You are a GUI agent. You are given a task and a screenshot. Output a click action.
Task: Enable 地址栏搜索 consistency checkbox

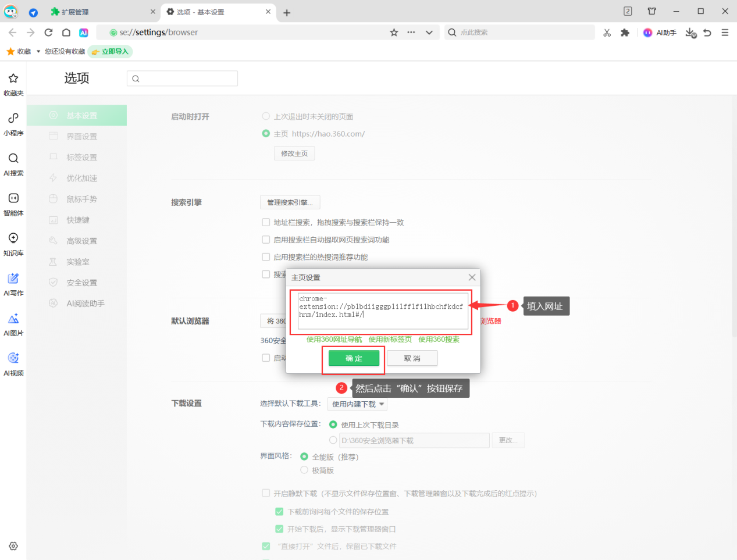pos(266,222)
